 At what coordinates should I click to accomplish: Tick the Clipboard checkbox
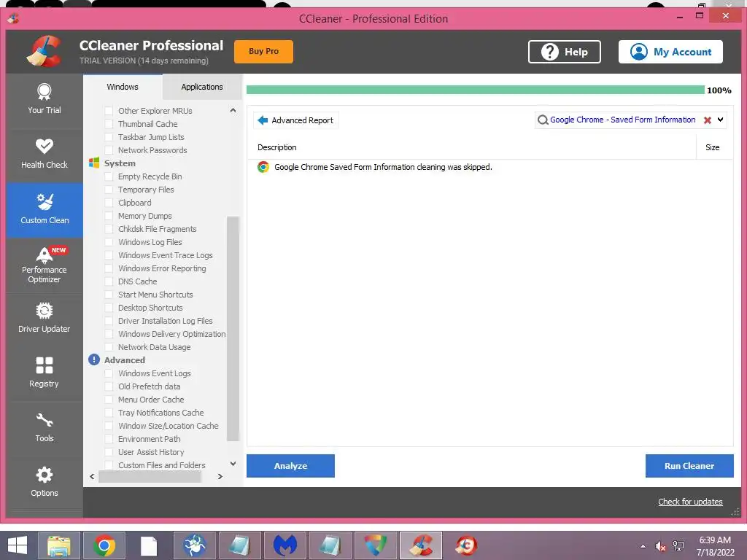coord(109,203)
